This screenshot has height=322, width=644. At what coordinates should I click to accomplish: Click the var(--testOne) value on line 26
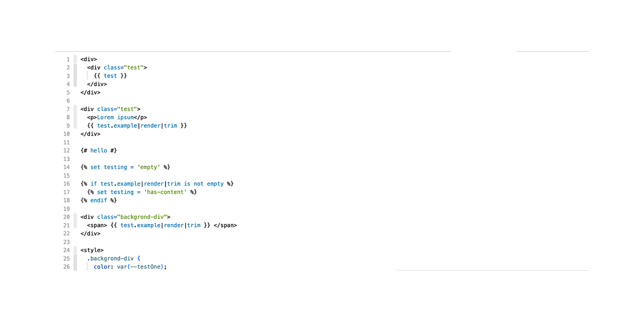(141, 267)
